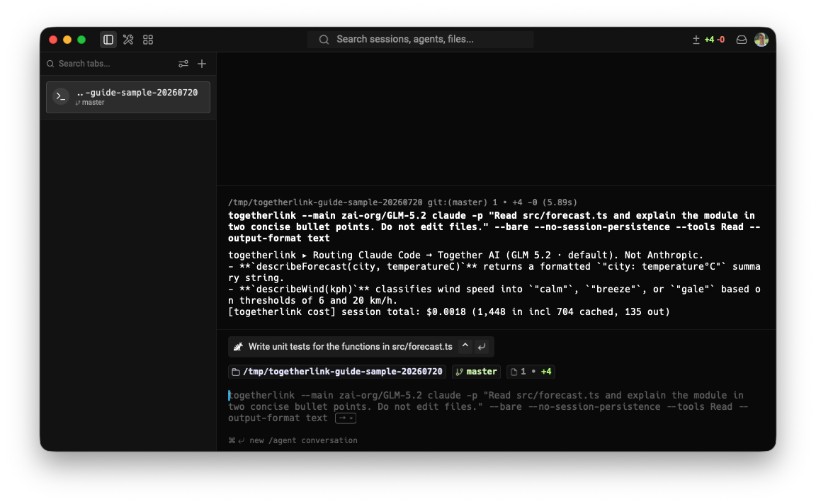This screenshot has width=816, height=504.
Task: Click '[togetherlink cost] session total: $0.0018' line
Action: [x=449, y=312]
